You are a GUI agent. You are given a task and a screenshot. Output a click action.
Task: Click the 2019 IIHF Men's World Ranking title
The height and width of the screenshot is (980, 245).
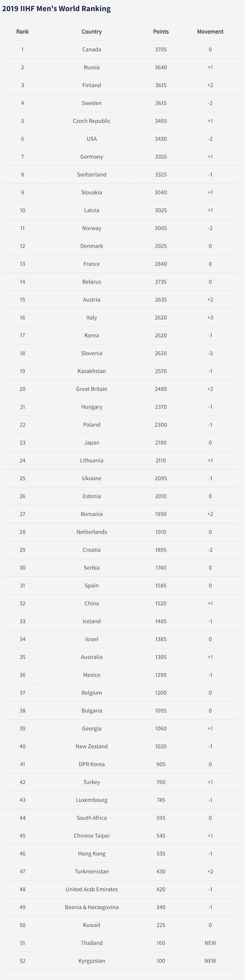(56, 9)
